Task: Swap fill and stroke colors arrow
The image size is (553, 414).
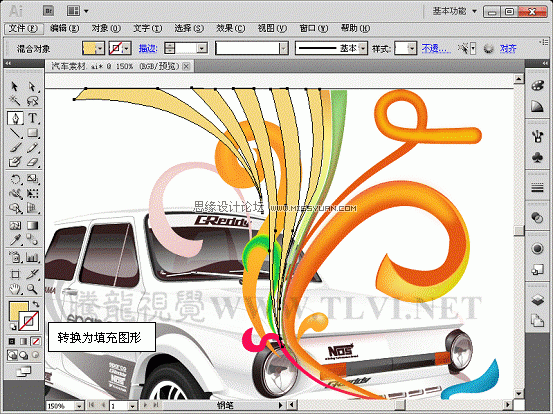Action: tap(36, 304)
